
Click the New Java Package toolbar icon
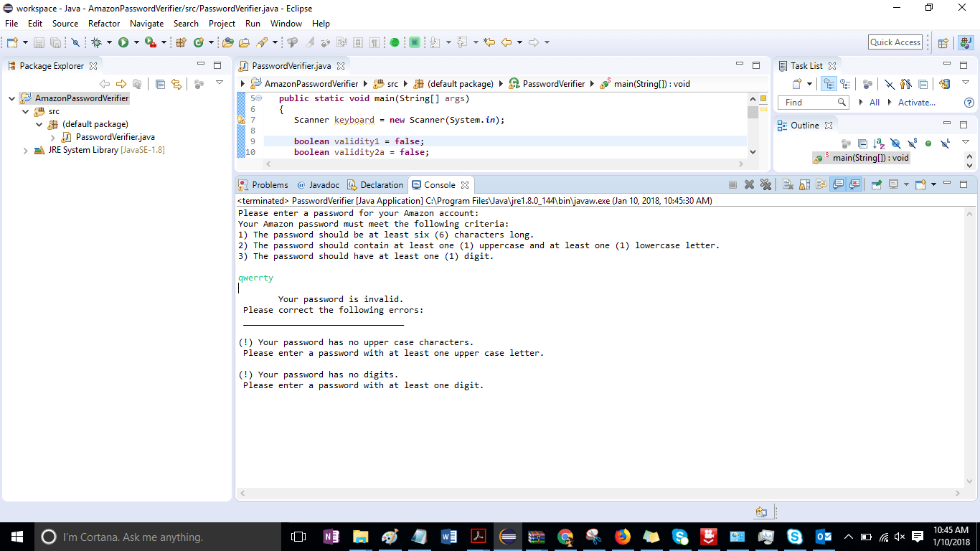(181, 43)
